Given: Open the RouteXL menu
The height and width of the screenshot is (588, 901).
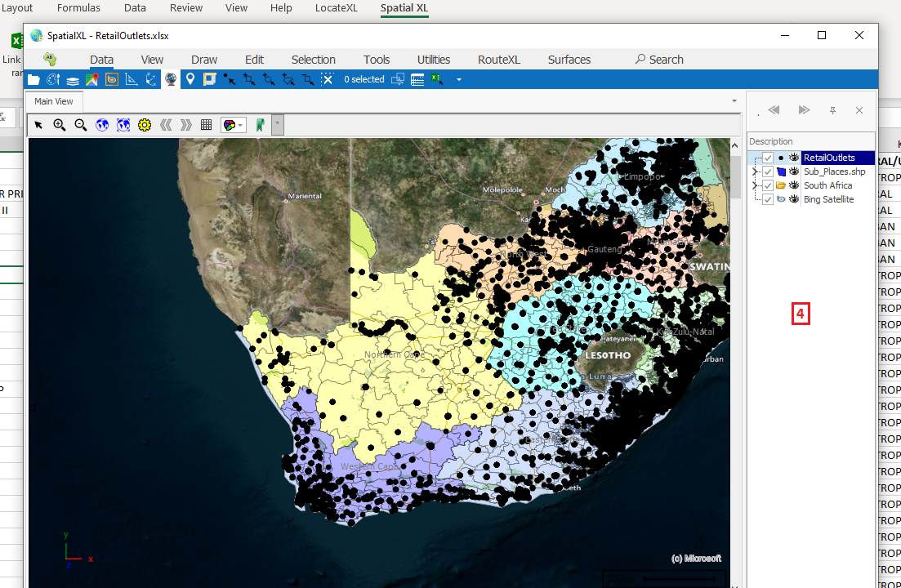Looking at the screenshot, I should [x=499, y=60].
